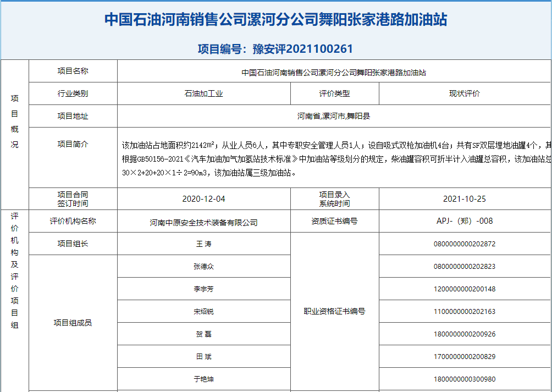Click the 项目组长 label

point(73,244)
